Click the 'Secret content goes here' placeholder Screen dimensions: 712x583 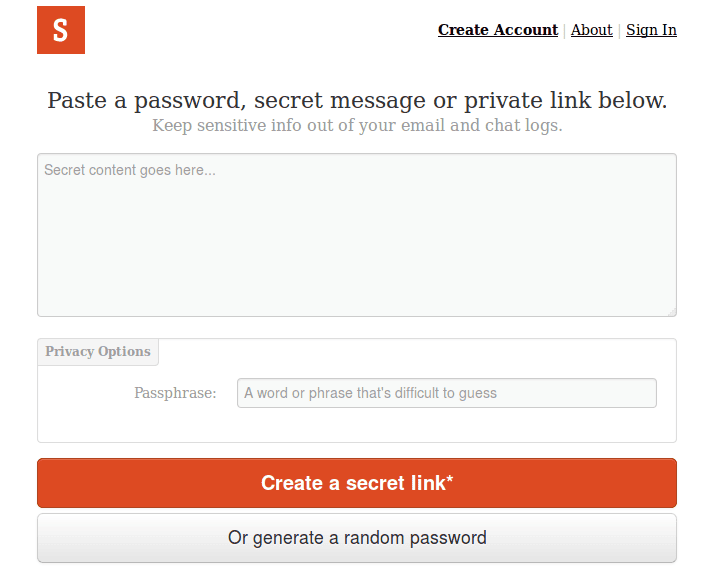130,171
